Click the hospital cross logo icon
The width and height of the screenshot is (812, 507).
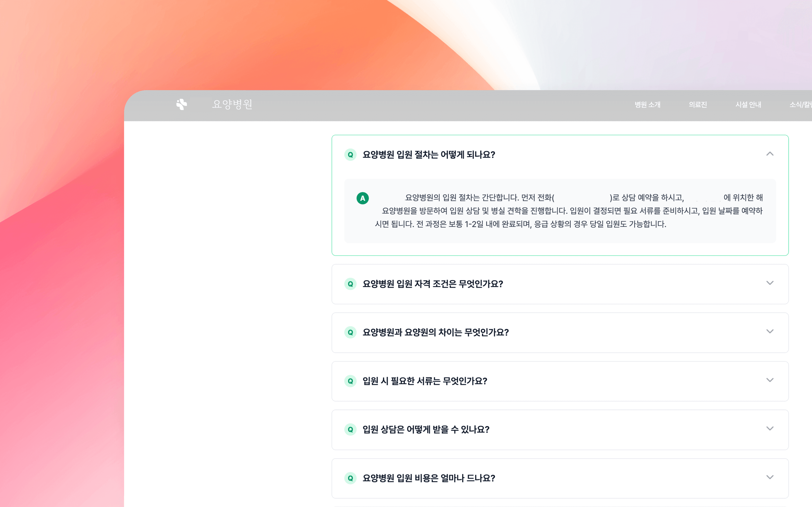[x=181, y=104]
